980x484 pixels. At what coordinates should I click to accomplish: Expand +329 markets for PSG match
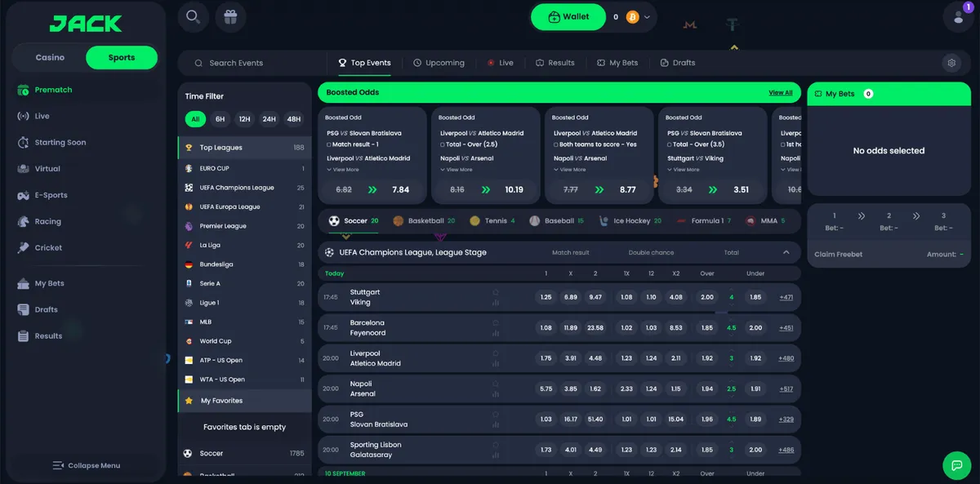tap(786, 420)
